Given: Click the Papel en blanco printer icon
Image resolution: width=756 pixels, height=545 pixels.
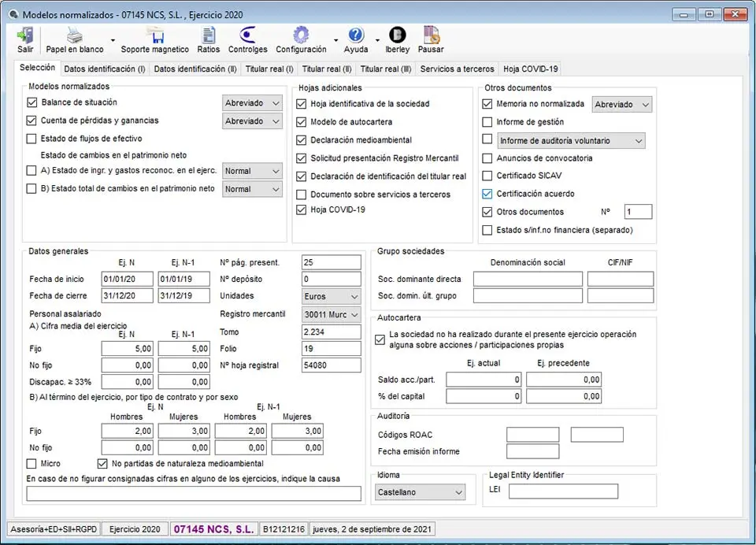Looking at the screenshot, I should click(74, 35).
